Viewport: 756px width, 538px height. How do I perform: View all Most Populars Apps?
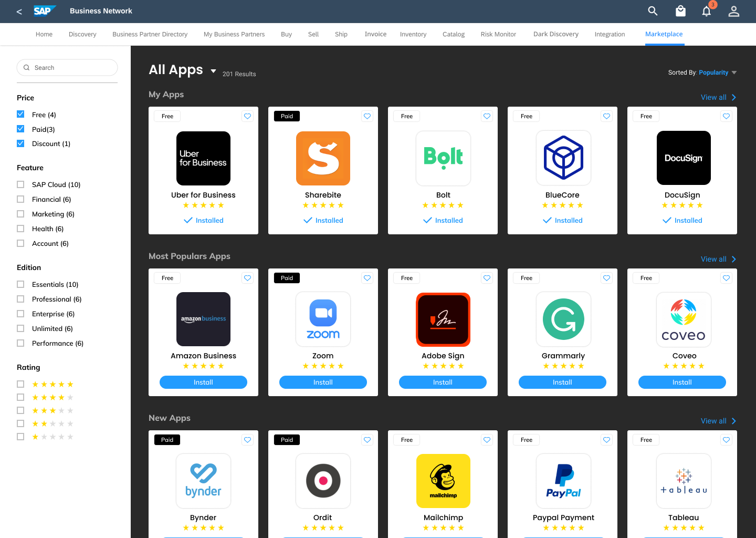[718, 259]
